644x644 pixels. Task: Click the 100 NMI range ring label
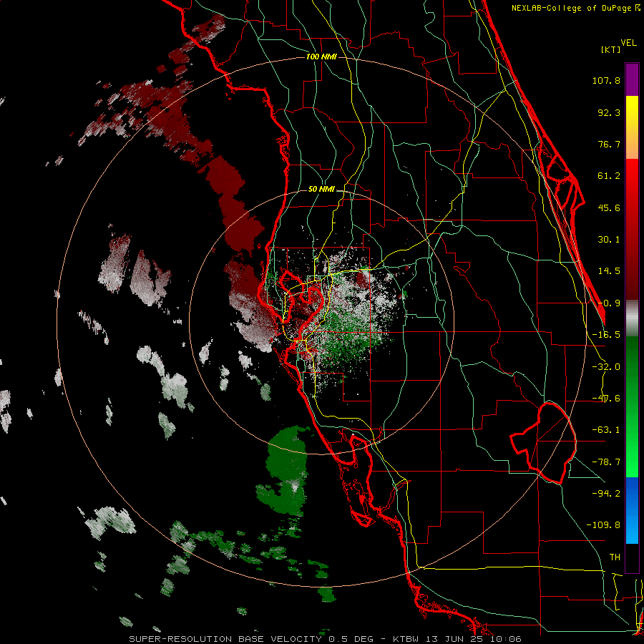[321, 57]
